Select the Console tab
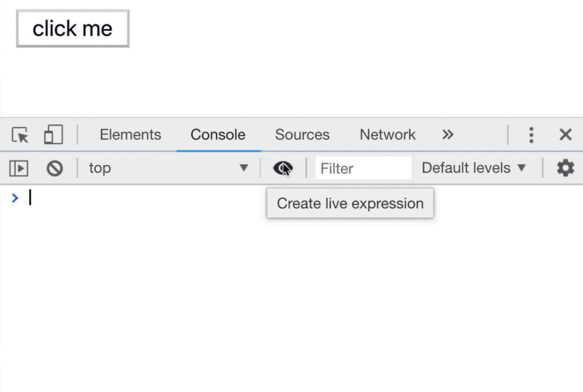The width and height of the screenshot is (583, 392). coord(218,135)
